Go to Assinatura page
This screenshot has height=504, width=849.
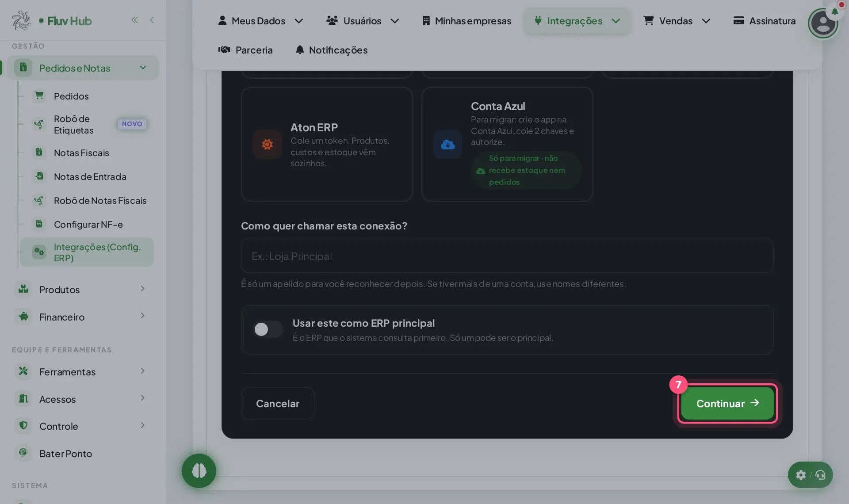click(764, 21)
